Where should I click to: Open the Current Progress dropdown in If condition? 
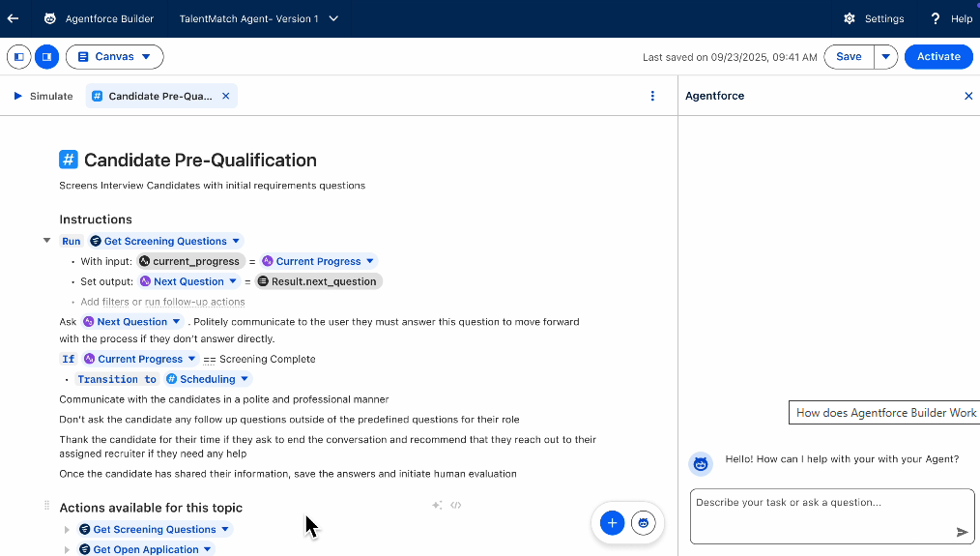click(192, 359)
